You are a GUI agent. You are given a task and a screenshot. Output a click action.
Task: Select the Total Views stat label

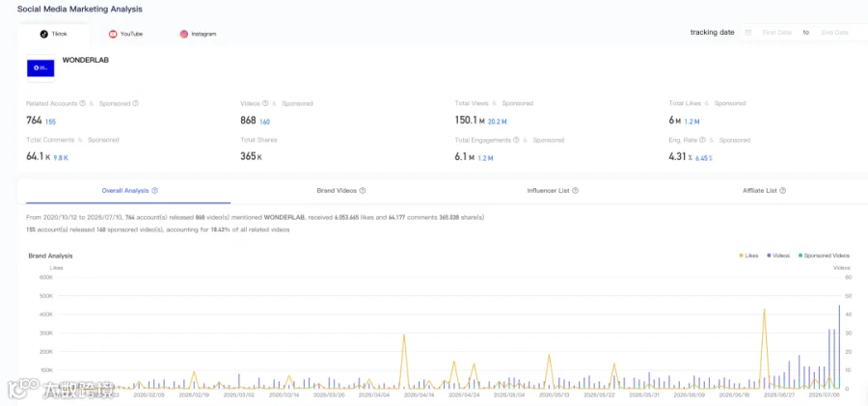click(472, 103)
